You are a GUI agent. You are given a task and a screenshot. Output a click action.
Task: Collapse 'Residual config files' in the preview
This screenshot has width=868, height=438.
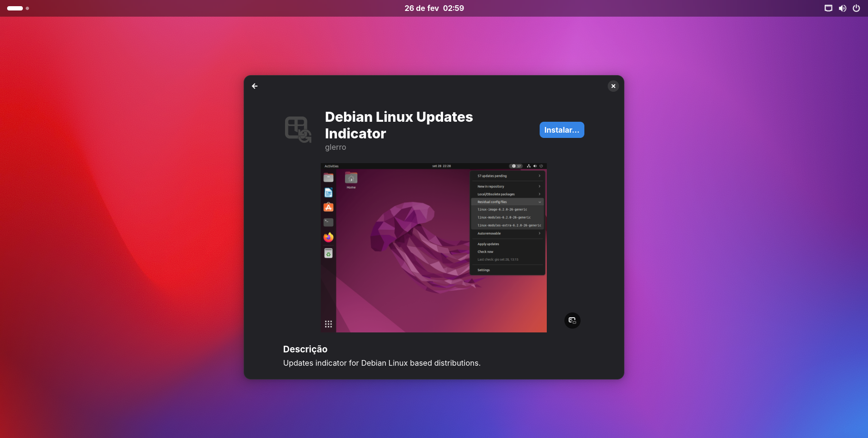tap(507, 202)
